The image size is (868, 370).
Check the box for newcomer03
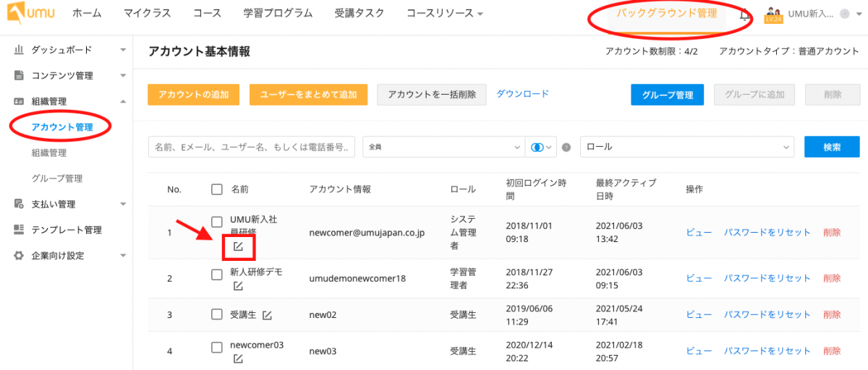[x=217, y=347]
